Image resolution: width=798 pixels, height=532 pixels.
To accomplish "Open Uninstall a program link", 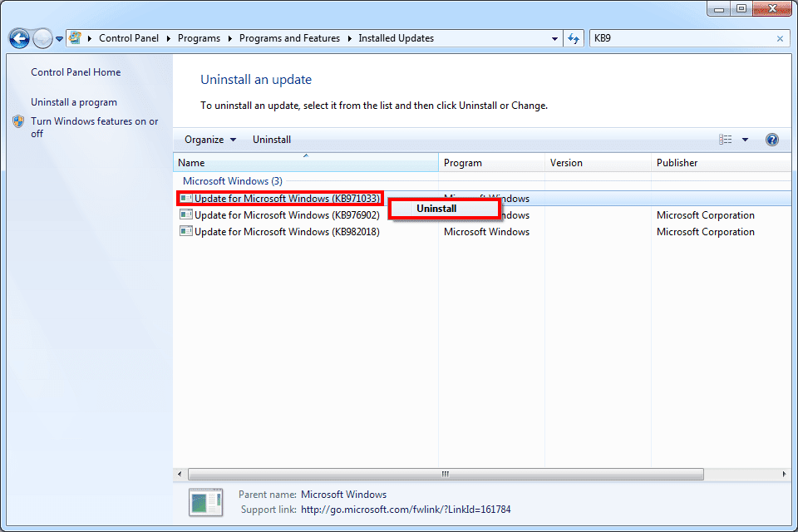I will point(74,102).
